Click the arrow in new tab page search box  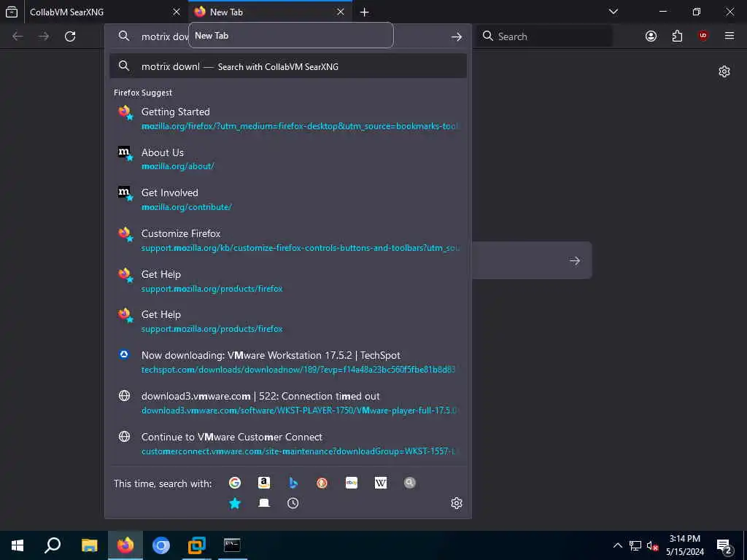[x=575, y=260]
